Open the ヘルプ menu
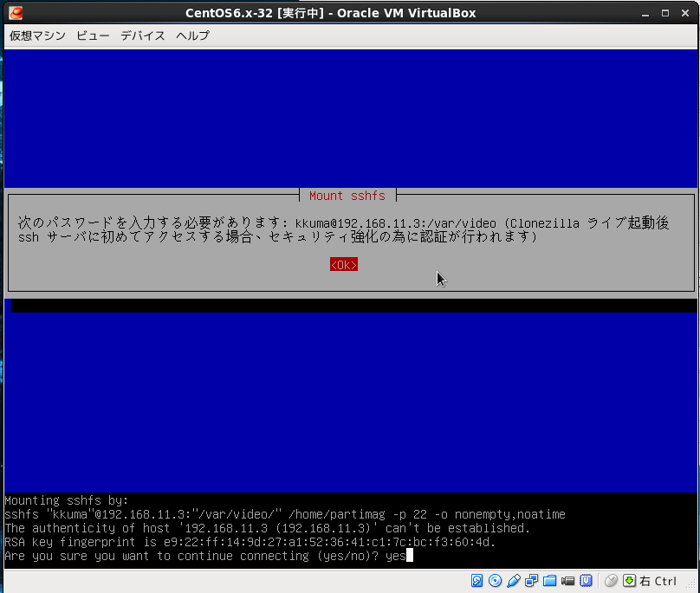Viewport: 700px width, 593px height. (x=192, y=35)
